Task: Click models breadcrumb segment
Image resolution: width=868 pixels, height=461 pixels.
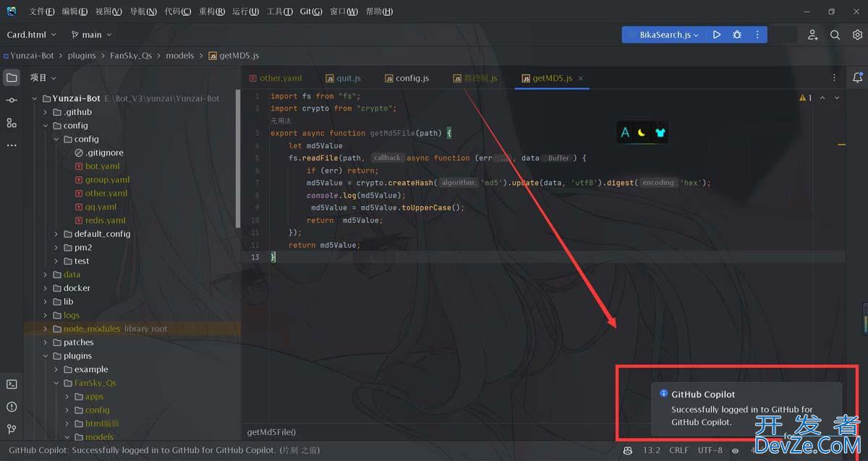Action: click(180, 56)
